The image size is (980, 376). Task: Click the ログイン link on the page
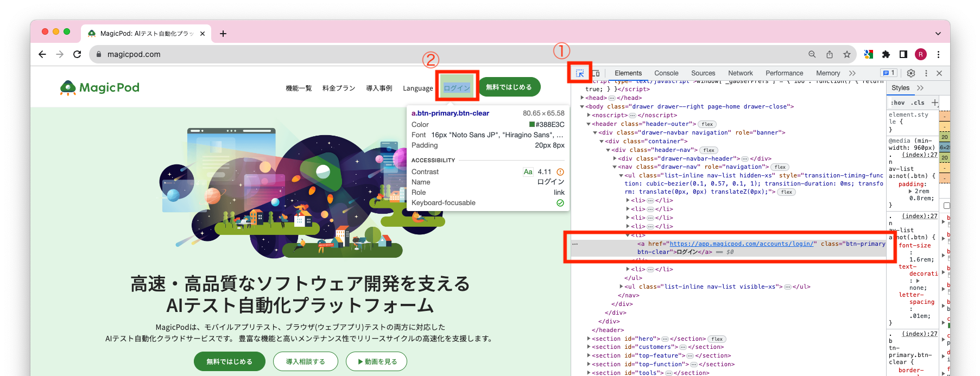(457, 88)
